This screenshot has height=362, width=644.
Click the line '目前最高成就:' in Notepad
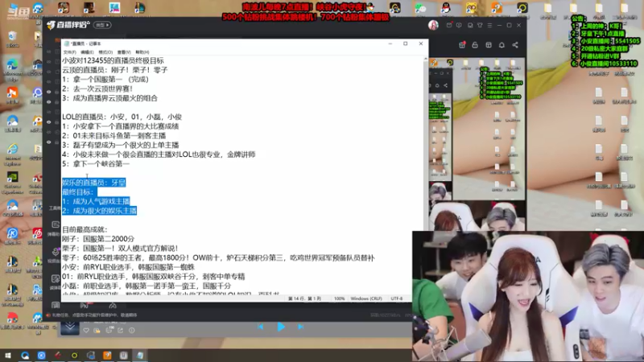click(85, 229)
